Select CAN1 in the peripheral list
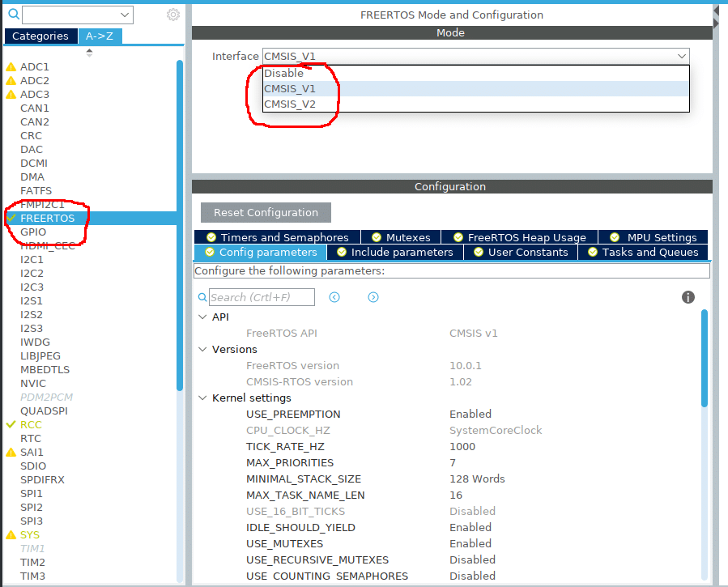The image size is (728, 587). point(35,108)
